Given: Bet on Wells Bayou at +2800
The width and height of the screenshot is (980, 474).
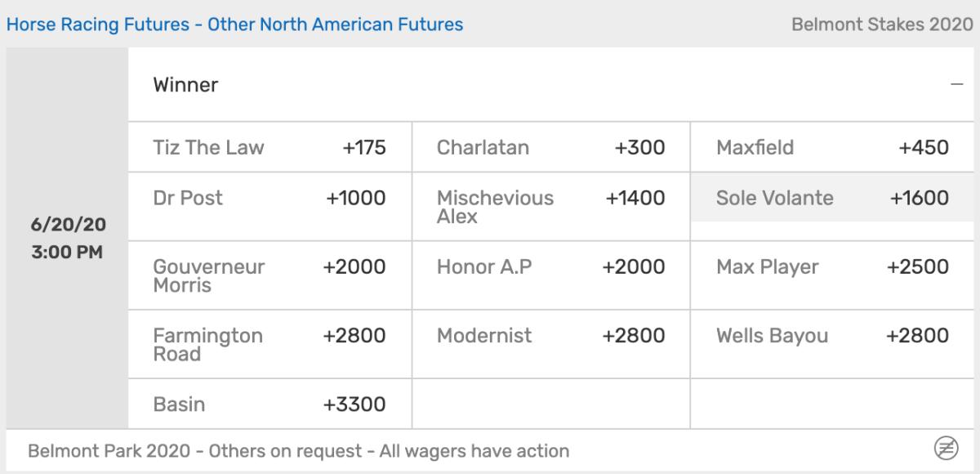Looking at the screenshot, I should (832, 336).
